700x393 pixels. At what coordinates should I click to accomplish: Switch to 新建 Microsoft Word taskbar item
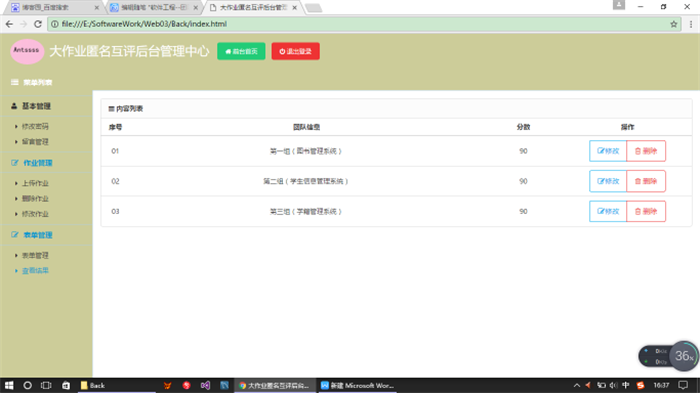pyautogui.click(x=358, y=385)
